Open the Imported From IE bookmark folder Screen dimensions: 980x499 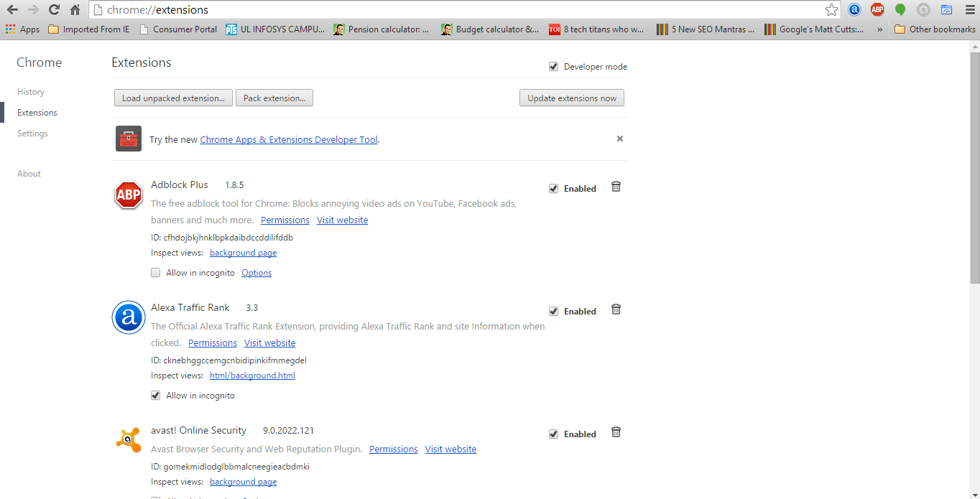point(89,29)
